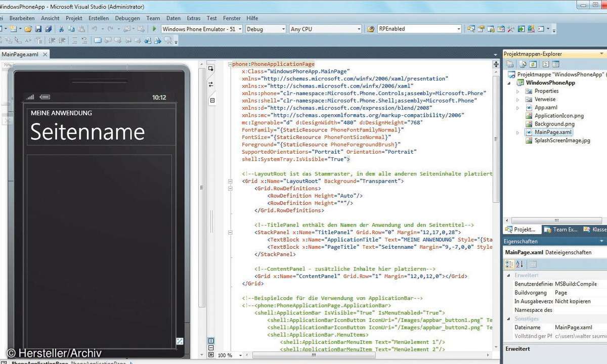Select Background.png in project tree
This screenshot has width=607, height=364.
tap(554, 124)
